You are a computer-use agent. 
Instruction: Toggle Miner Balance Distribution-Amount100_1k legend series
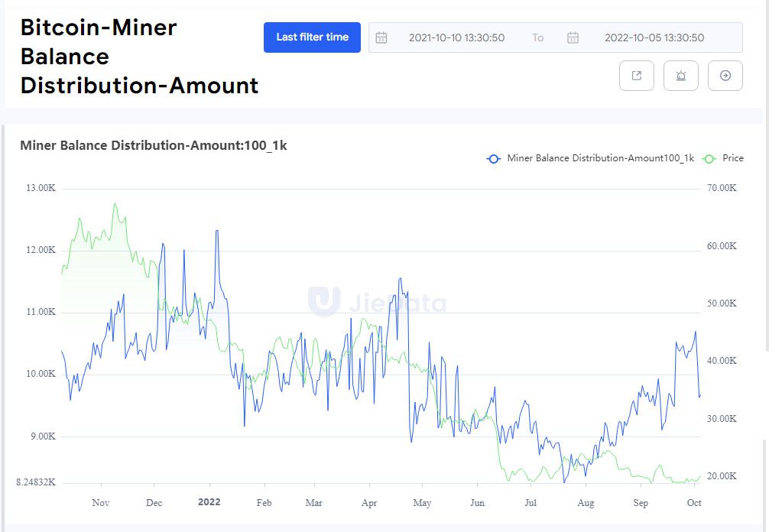[x=590, y=158]
